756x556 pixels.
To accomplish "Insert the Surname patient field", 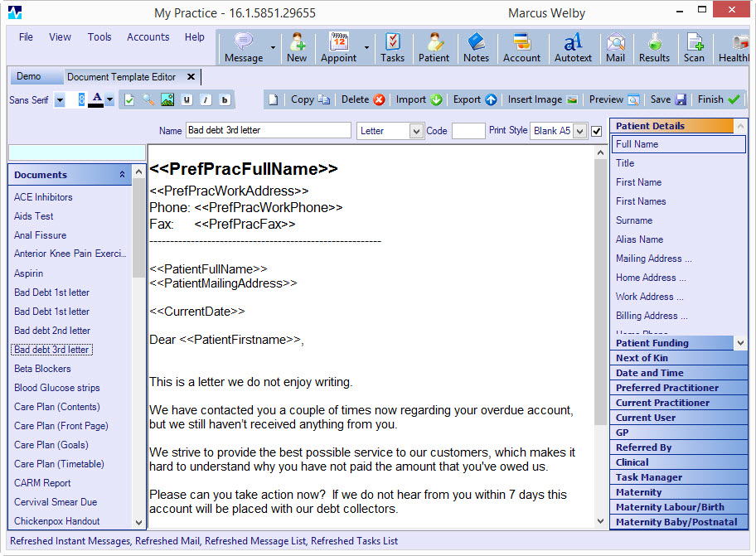I will point(634,220).
